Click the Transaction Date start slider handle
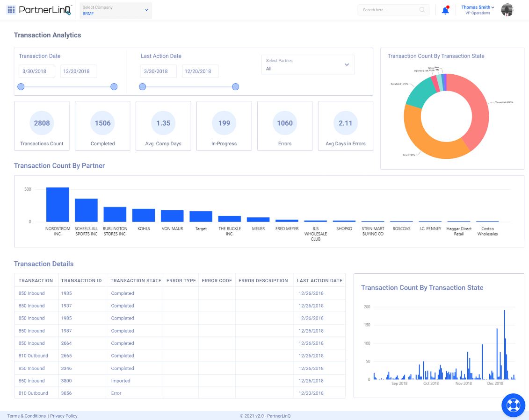Viewport: 529px width, 420px height. tap(21, 87)
